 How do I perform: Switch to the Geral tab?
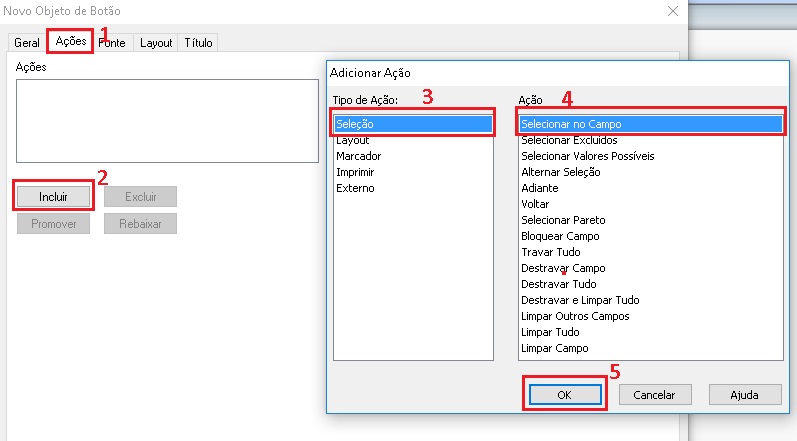(27, 43)
